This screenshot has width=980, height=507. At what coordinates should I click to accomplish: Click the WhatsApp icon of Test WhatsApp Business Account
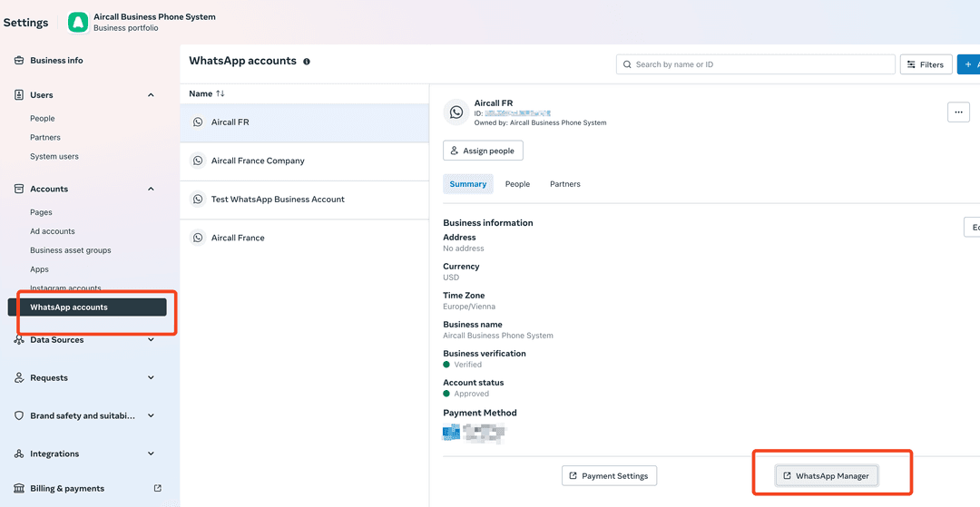click(198, 200)
